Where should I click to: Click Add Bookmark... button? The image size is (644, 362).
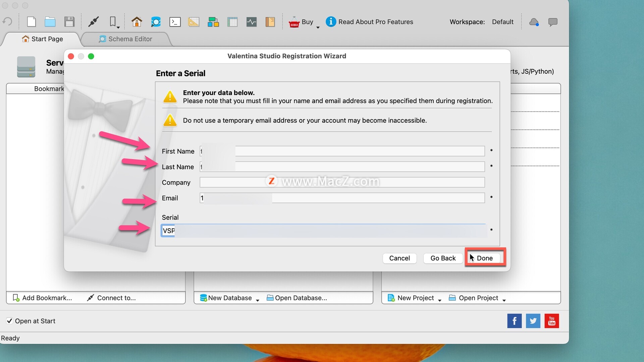coord(42,298)
